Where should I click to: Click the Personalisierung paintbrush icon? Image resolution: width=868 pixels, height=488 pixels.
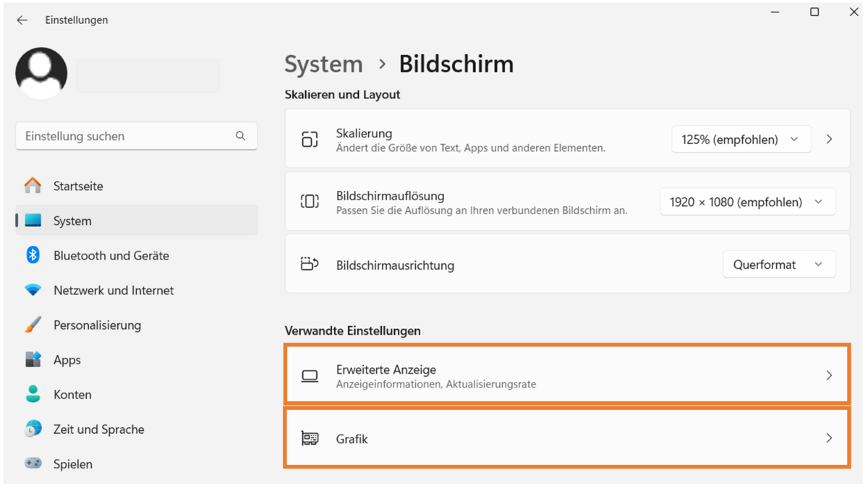(x=33, y=325)
